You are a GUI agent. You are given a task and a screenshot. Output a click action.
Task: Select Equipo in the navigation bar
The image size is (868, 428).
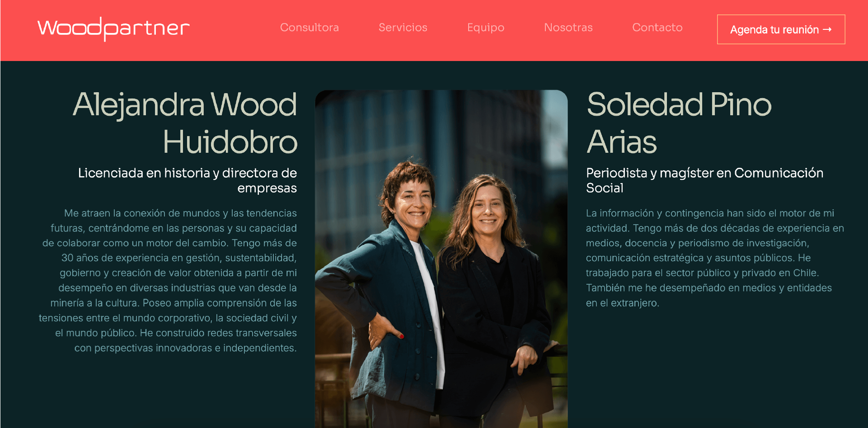click(486, 28)
